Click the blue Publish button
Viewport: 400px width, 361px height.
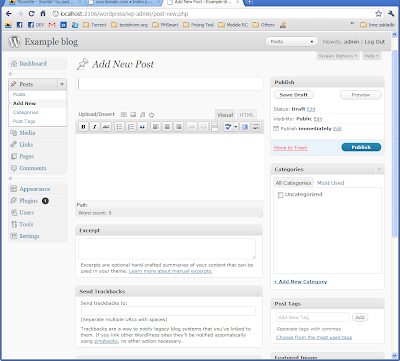click(361, 147)
